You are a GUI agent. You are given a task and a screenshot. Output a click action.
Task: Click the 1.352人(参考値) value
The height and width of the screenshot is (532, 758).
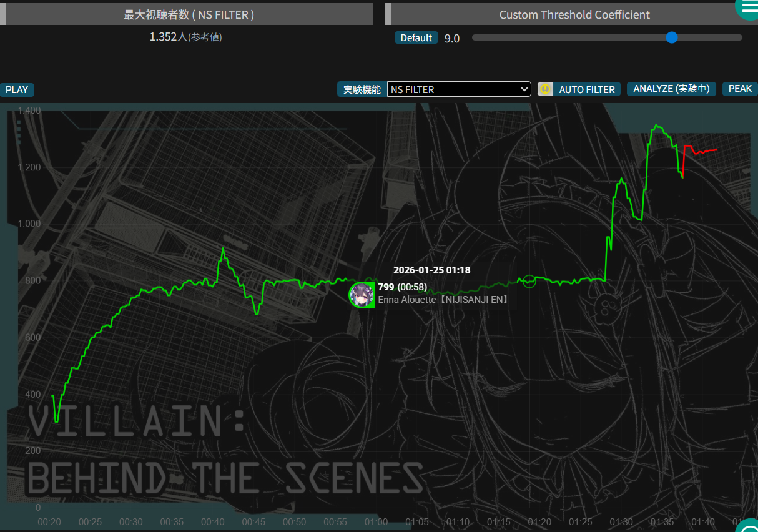(186, 37)
